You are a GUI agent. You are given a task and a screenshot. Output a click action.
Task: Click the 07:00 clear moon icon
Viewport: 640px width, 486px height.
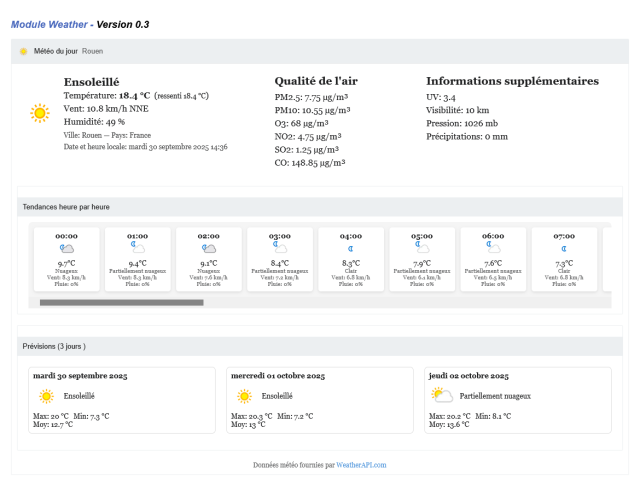pyautogui.click(x=564, y=249)
